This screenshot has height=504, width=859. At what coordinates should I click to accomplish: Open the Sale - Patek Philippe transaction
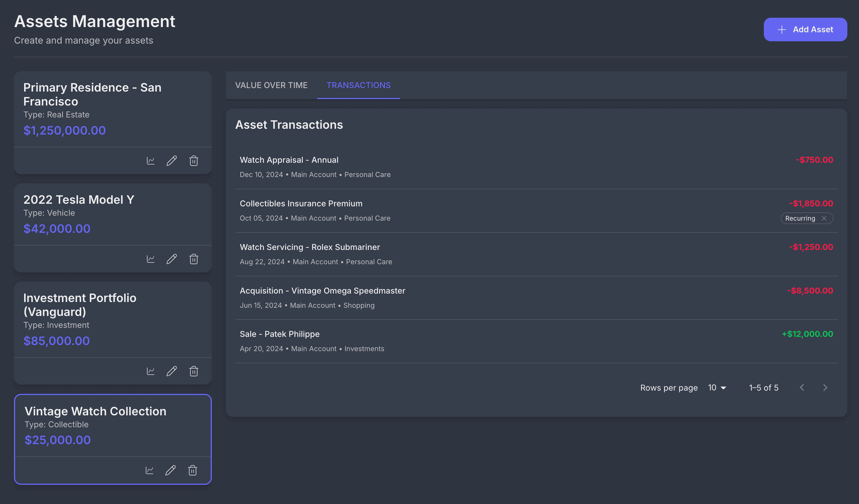coord(280,334)
